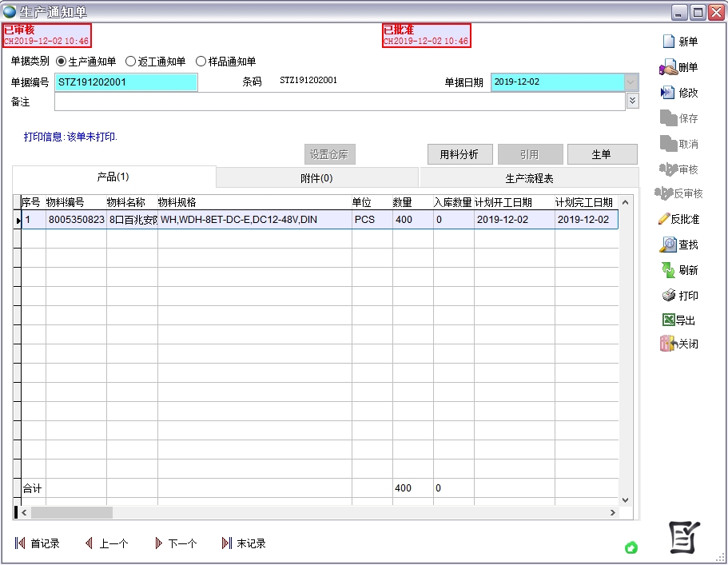Click the 生单 generate order button
This screenshot has height=565, width=728.
click(x=602, y=153)
